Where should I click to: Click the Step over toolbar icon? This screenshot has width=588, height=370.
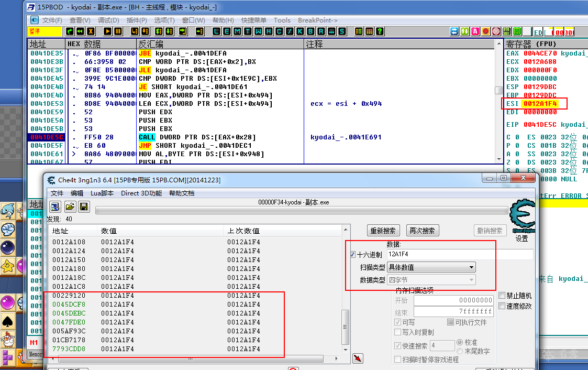coord(146,31)
